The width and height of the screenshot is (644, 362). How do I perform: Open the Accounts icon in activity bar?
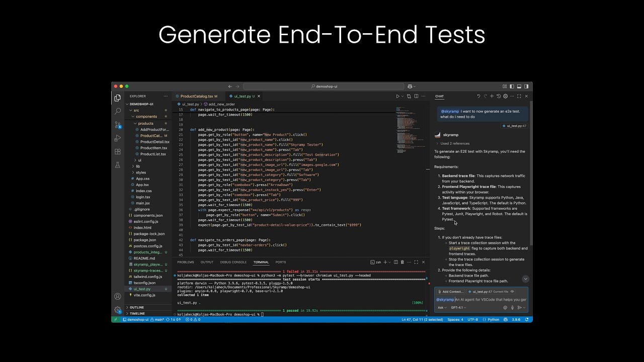(117, 297)
